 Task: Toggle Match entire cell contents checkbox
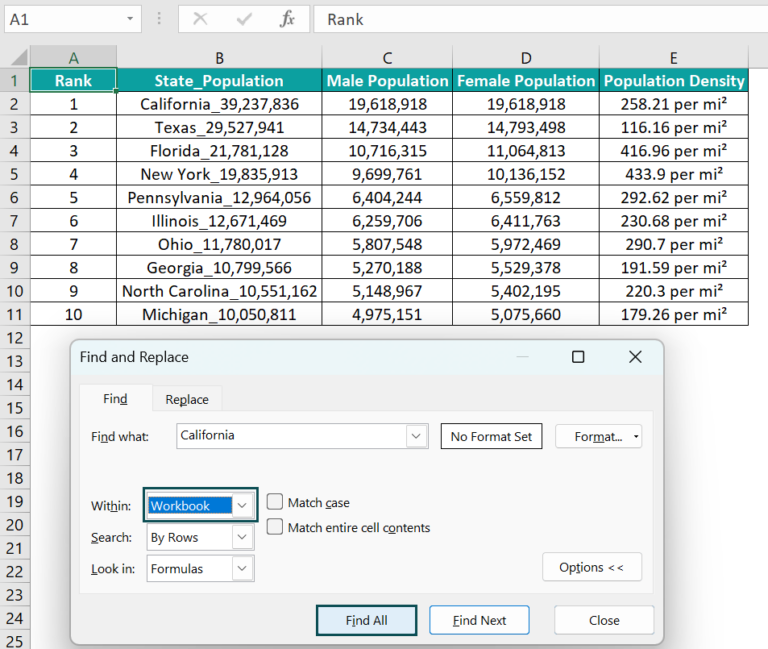tap(275, 527)
